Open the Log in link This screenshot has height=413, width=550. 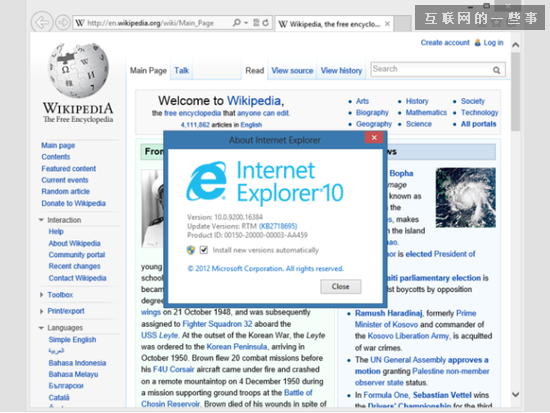click(493, 42)
